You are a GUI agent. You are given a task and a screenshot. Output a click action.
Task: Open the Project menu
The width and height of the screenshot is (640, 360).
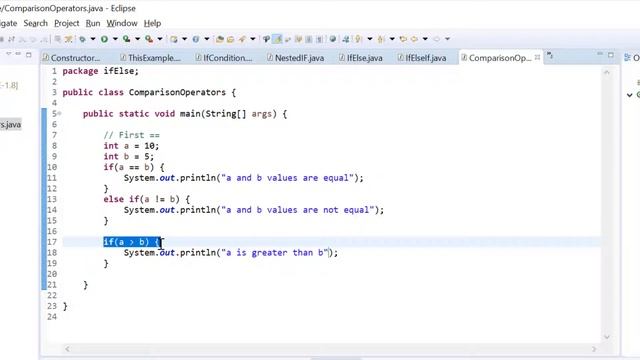pyautogui.click(x=67, y=23)
